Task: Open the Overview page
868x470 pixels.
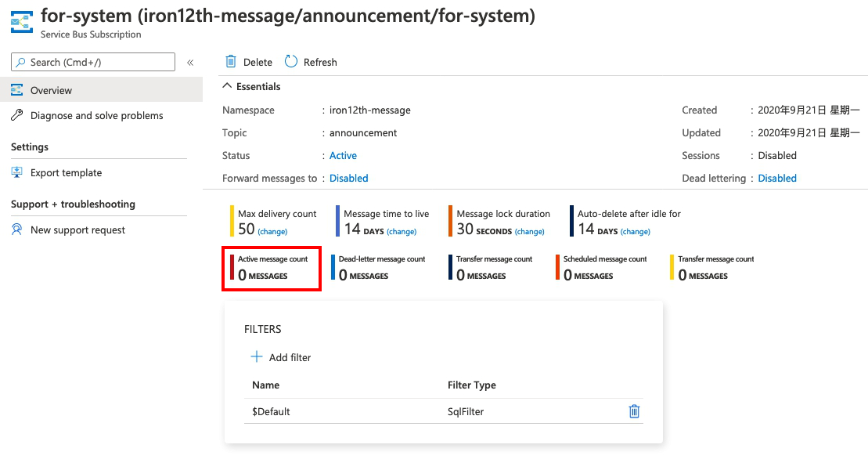Action: 101,90
